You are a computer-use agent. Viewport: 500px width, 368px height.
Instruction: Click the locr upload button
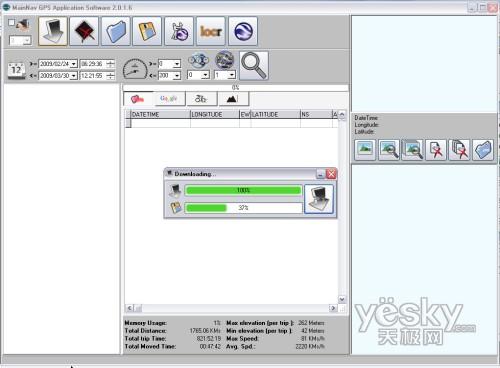pos(211,31)
